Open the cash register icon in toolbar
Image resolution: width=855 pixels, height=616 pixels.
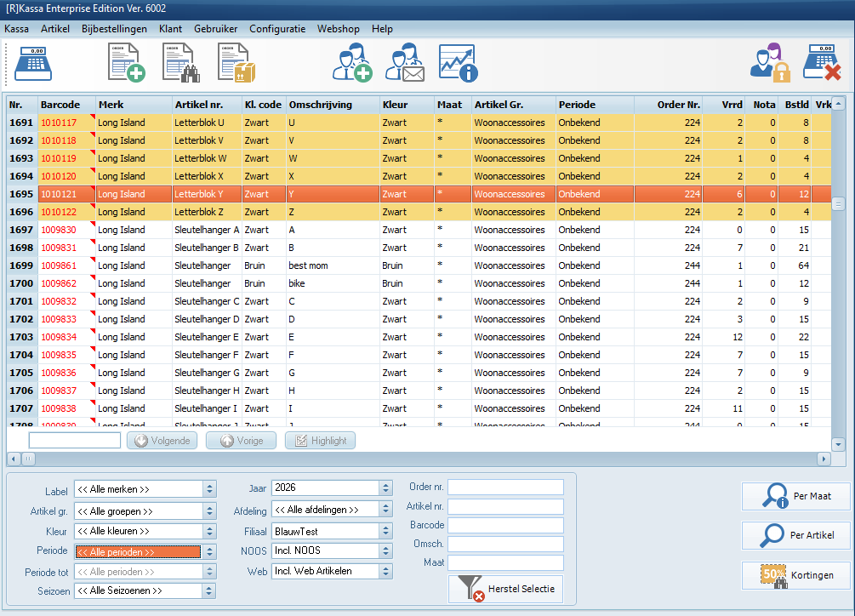33,64
